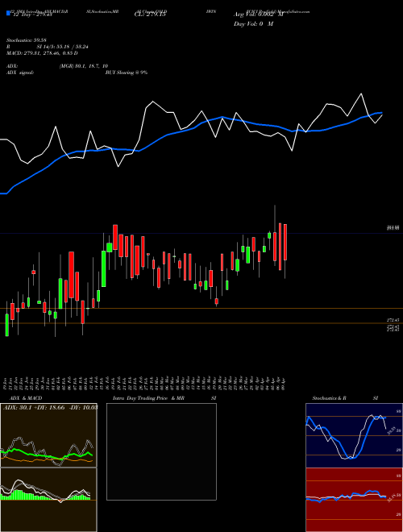Click the 'Stochastics: 59.58' reading
The image size is (403, 532).
pyautogui.click(x=26, y=40)
